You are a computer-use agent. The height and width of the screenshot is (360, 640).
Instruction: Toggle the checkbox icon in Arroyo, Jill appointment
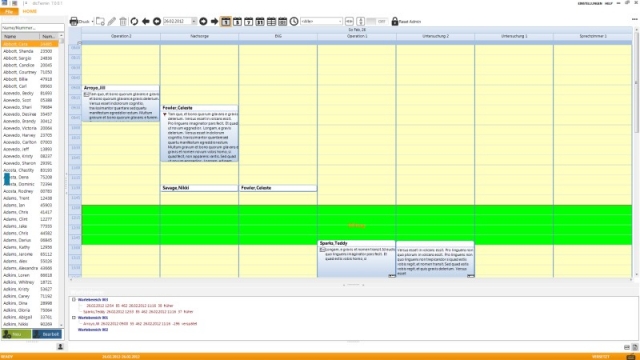[87, 94]
